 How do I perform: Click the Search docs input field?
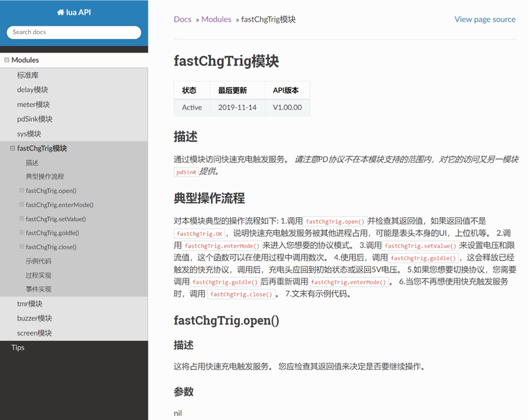[74, 32]
